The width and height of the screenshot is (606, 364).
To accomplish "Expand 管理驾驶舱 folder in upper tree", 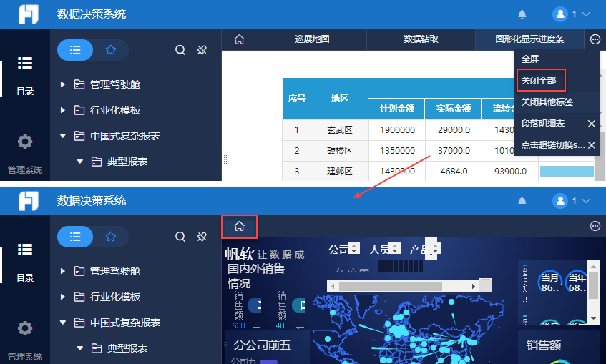I will pyautogui.click(x=63, y=84).
